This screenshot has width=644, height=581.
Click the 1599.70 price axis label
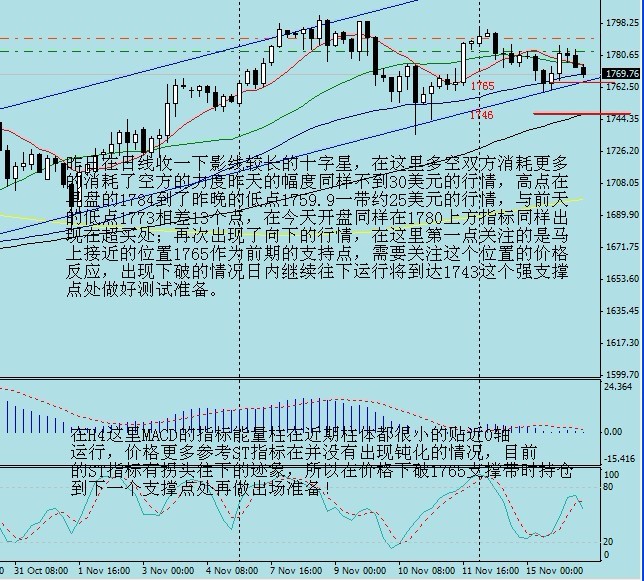click(622, 374)
